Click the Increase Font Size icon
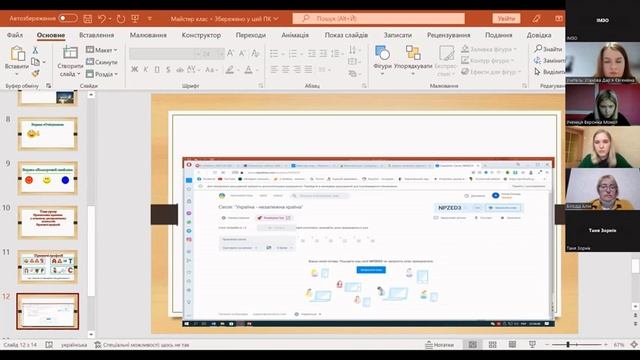640x360 pixels. pyautogui.click(x=230, y=53)
